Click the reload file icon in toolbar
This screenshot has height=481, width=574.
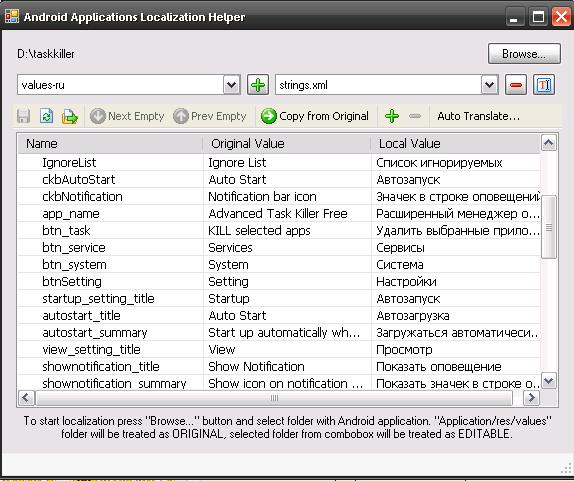pos(46,116)
